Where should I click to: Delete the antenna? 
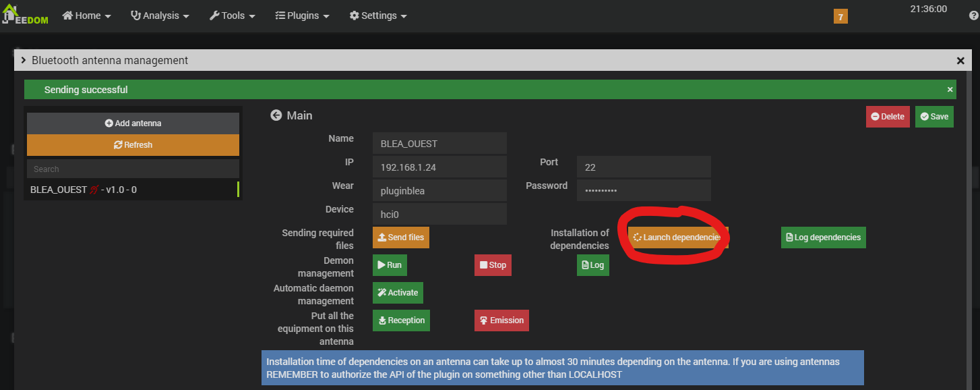[x=888, y=116]
